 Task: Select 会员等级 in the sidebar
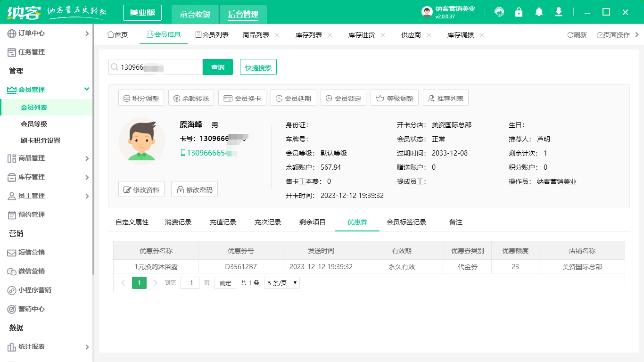coord(34,124)
